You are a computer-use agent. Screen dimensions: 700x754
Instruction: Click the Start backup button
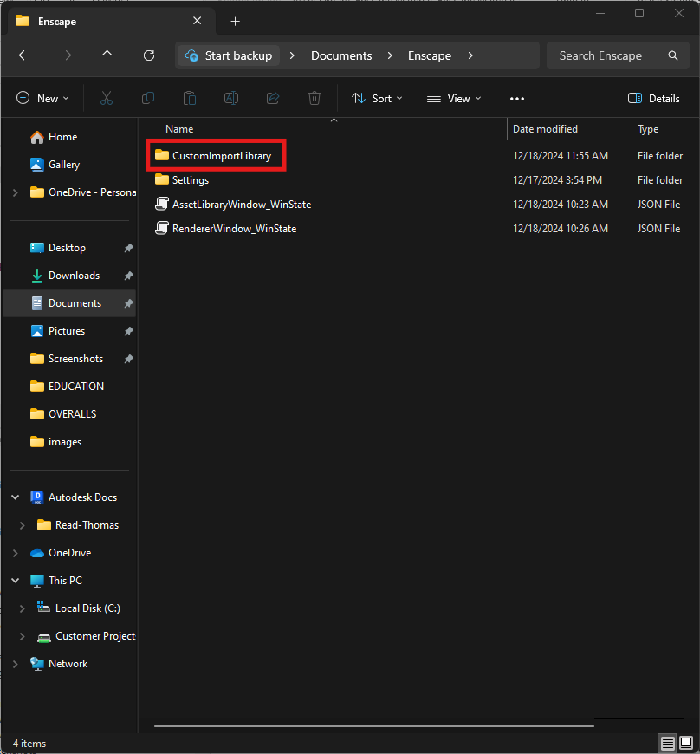228,55
